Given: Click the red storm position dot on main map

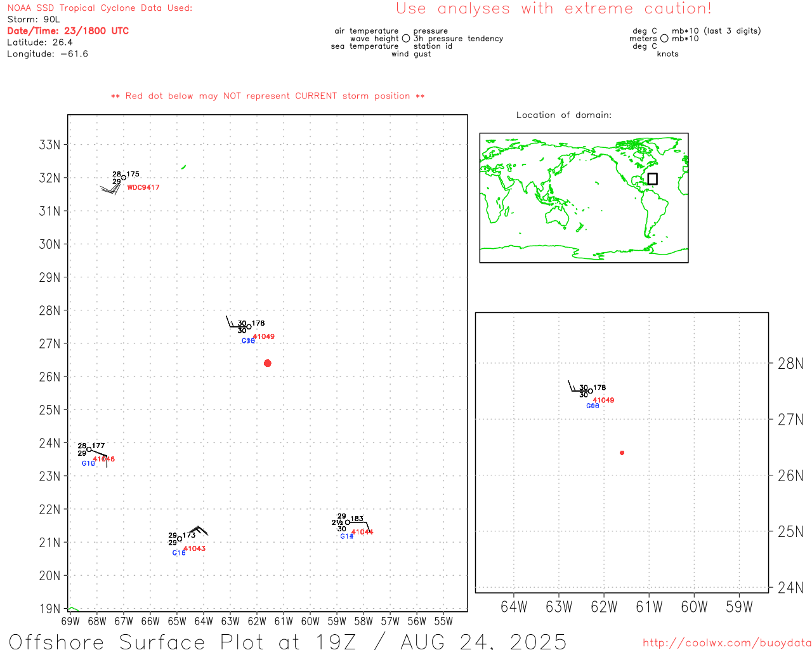Looking at the screenshot, I should pyautogui.click(x=267, y=363).
